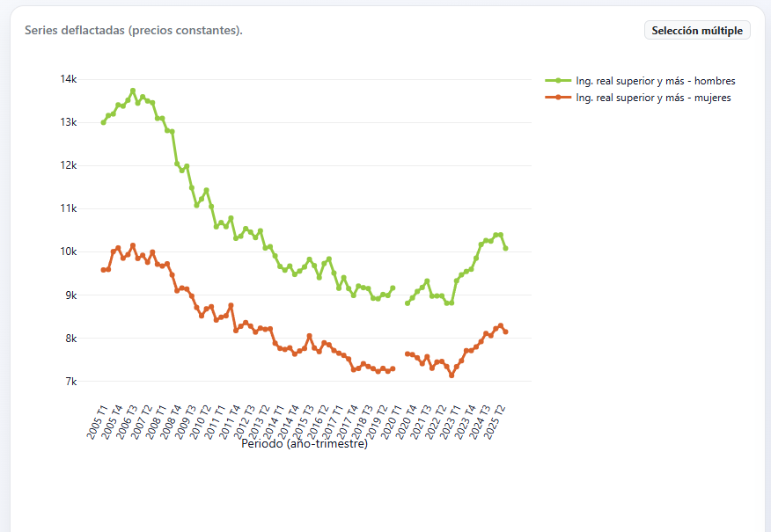This screenshot has height=532, width=771.
Task: Click the 7k y-axis label
Action: pos(70,382)
